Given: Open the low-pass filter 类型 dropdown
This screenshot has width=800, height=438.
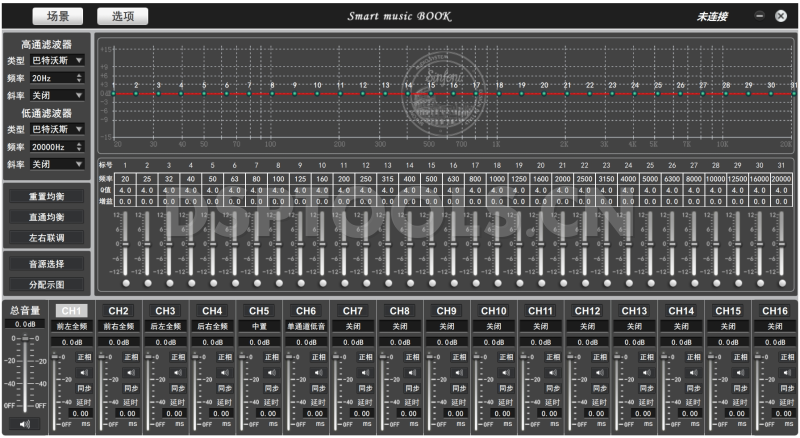Looking at the screenshot, I should click(58, 129).
